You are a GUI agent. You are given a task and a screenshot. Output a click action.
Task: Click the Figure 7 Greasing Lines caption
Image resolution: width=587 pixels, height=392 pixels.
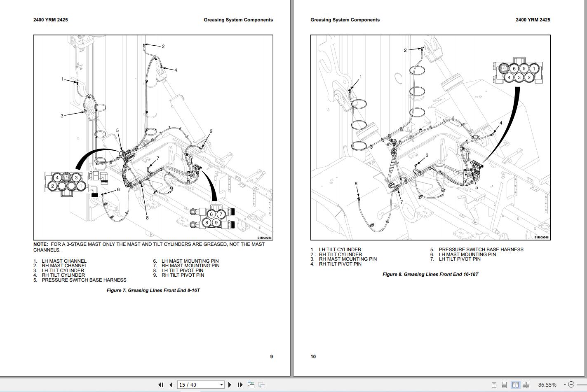(153, 290)
